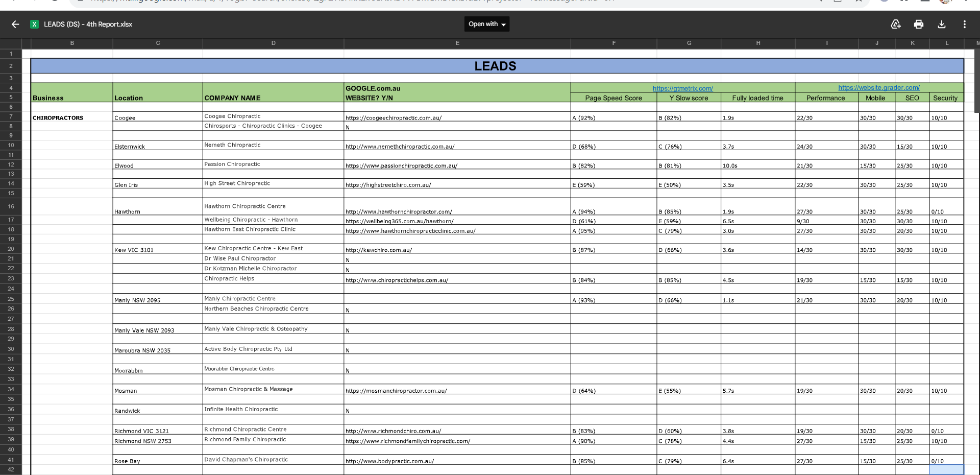Select row 16 header
This screenshot has width=980, height=475.
11,206
